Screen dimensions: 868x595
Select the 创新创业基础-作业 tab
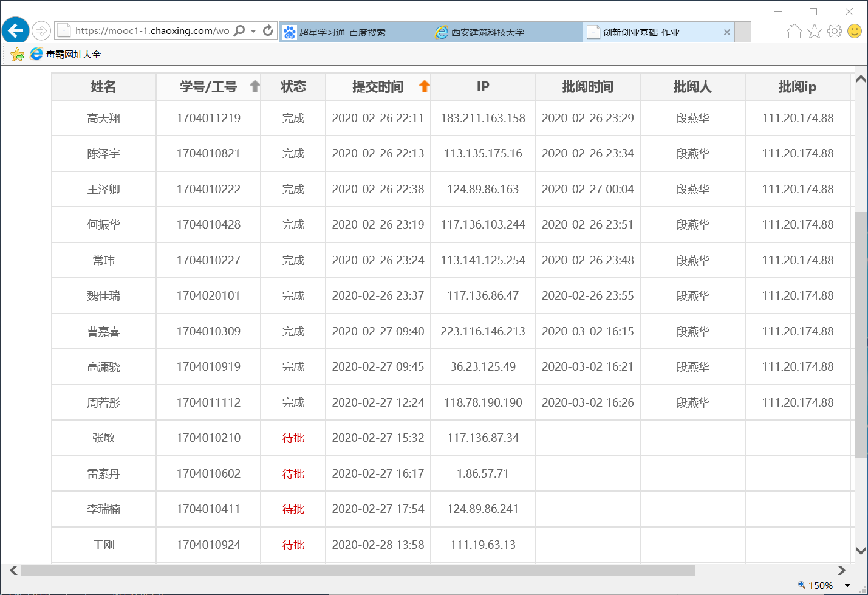[x=658, y=32]
